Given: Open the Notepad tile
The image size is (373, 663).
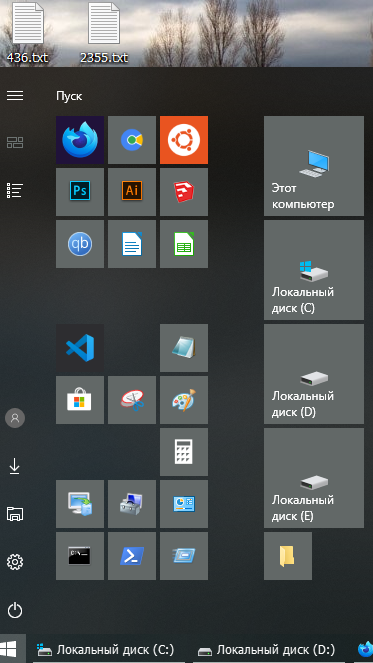Looking at the screenshot, I should pos(184,348).
